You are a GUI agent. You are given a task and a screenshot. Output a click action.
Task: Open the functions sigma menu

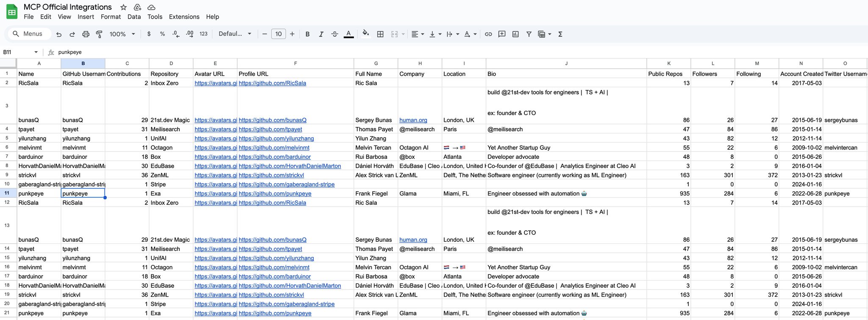tap(560, 34)
